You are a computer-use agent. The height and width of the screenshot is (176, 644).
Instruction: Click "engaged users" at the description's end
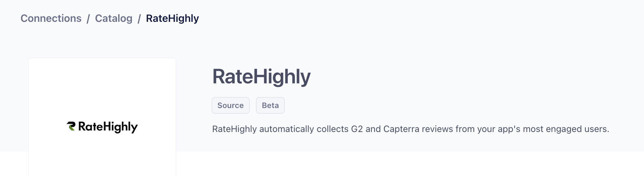click(x=577, y=129)
